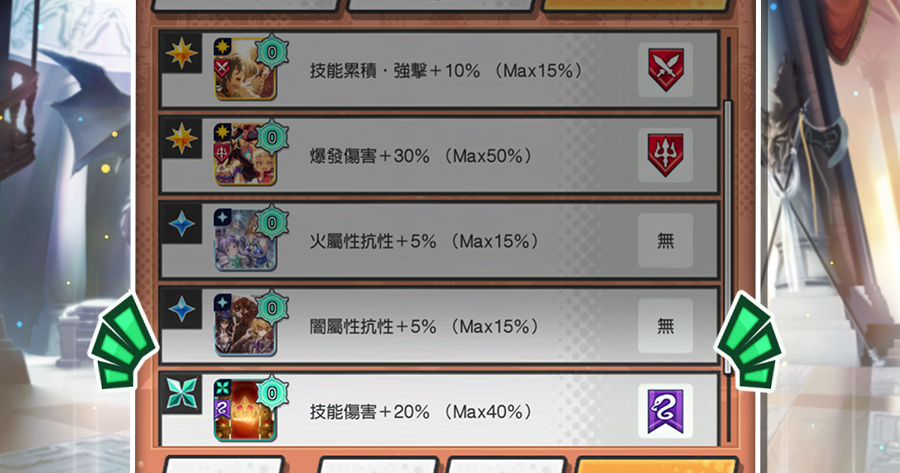This screenshot has height=473, width=900.
Task: Click the 無 badge in 闇屬性抗性 row
Action: 665,326
